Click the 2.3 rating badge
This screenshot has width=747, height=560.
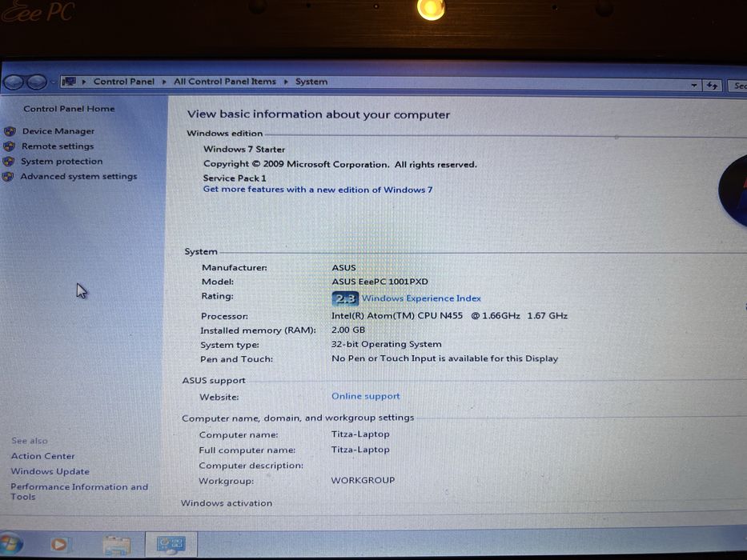pyautogui.click(x=345, y=298)
